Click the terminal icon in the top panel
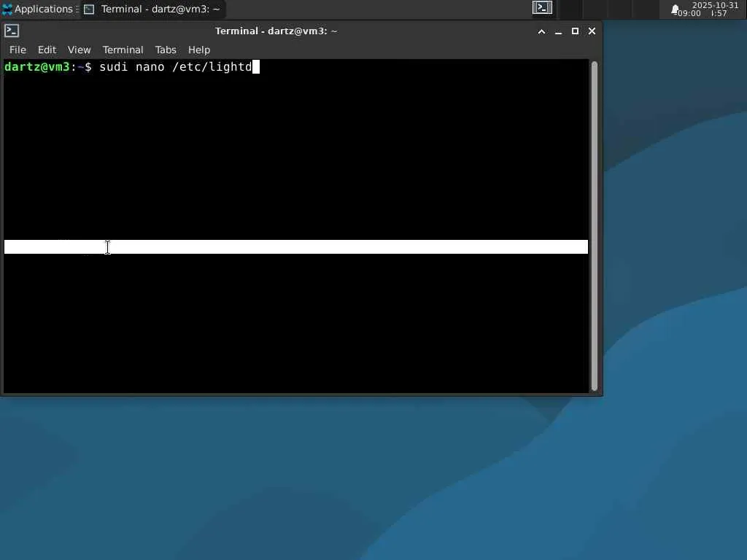This screenshot has height=560, width=747. 542,8
